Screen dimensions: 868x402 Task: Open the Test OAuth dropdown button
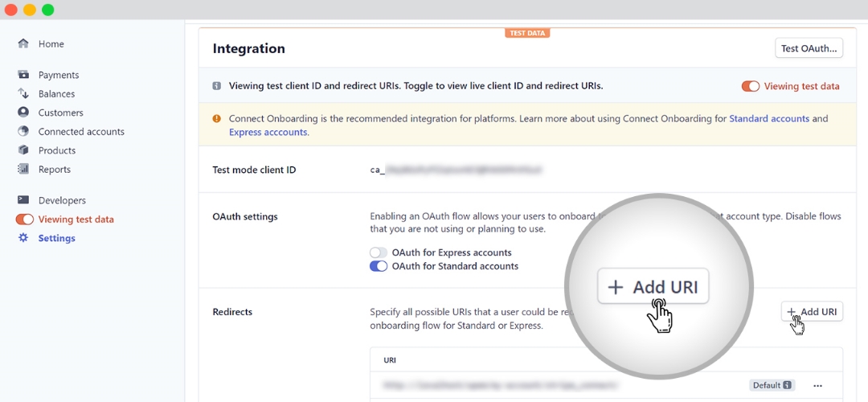click(x=809, y=48)
